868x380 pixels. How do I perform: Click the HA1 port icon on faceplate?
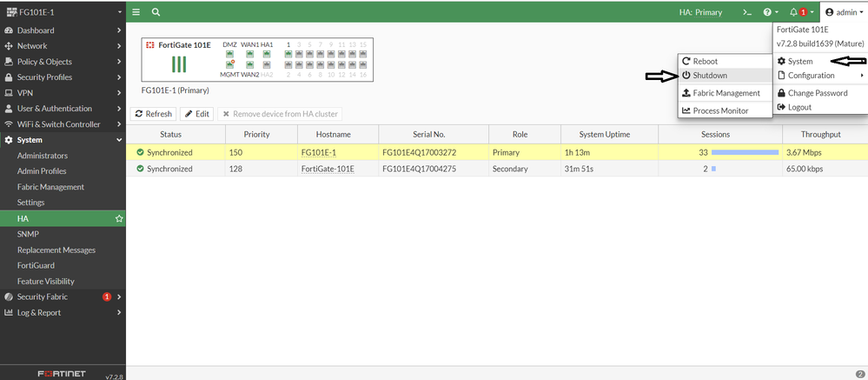click(266, 54)
